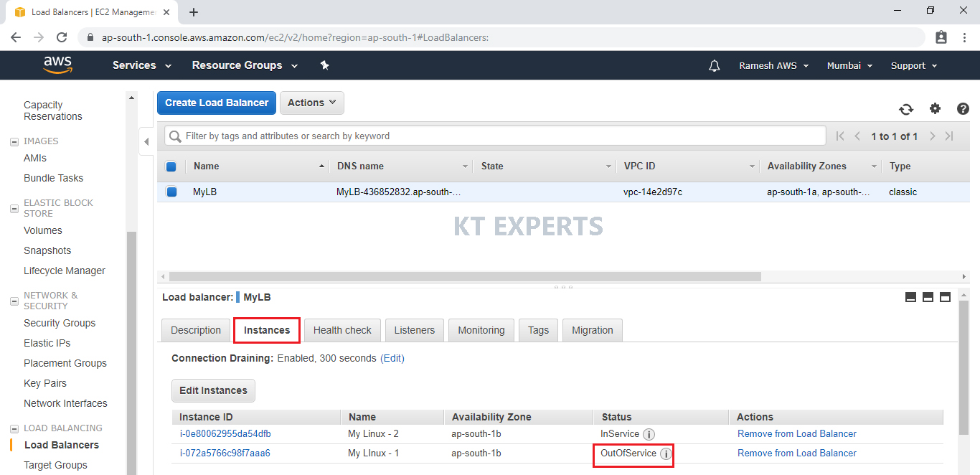Open the Support dropdown menu
The width and height of the screenshot is (980, 475).
coord(914,65)
